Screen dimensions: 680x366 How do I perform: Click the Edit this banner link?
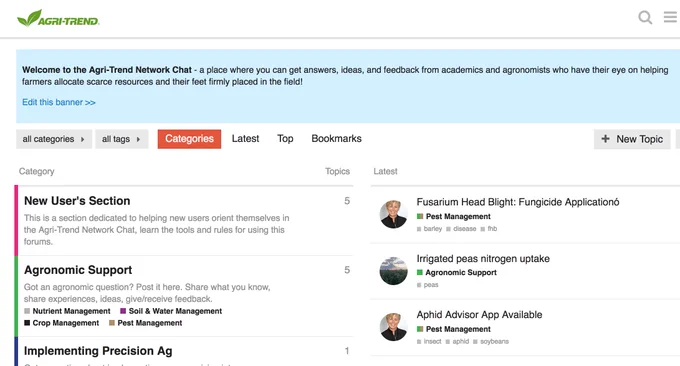(x=59, y=102)
